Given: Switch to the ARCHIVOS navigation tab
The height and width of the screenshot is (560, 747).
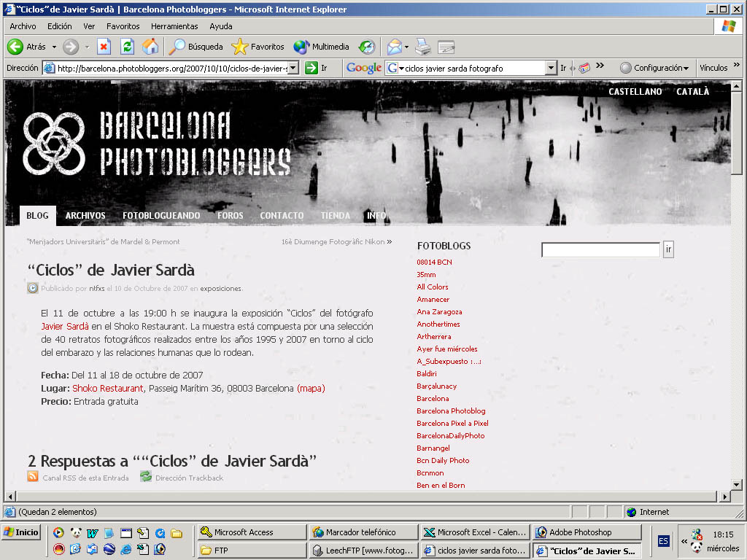Looking at the screenshot, I should pos(85,216).
